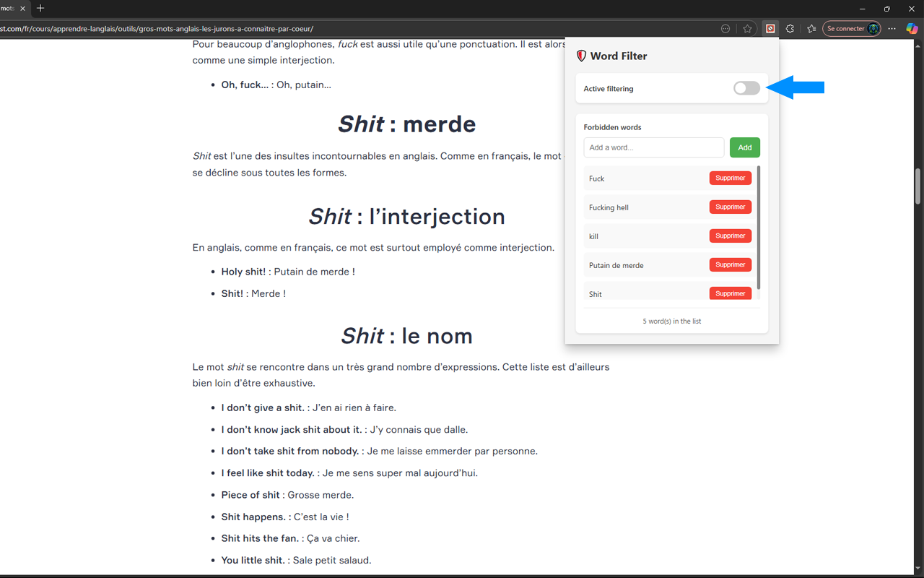Open the favorites list icon with menu lines

click(x=811, y=28)
